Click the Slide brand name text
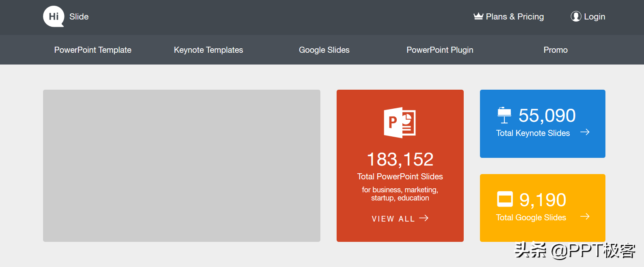Screen dimensions: 644x267 pyautogui.click(x=79, y=17)
